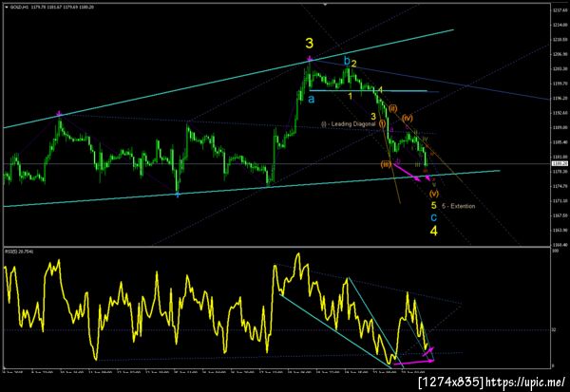Click the 1199.70 price axis label
Viewport: 570px width, 392px height.
tap(560, 84)
